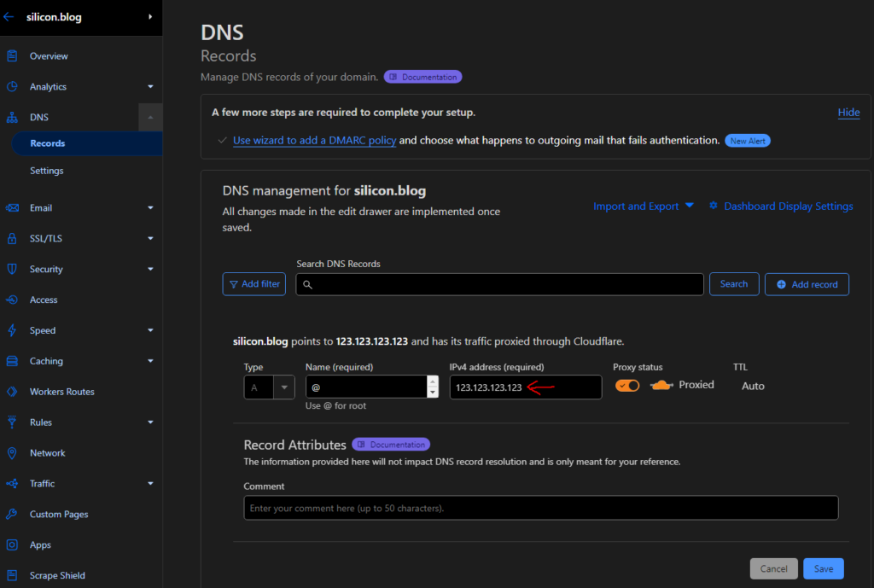
Task: Toggle the Proxy status switch off
Action: 627,385
